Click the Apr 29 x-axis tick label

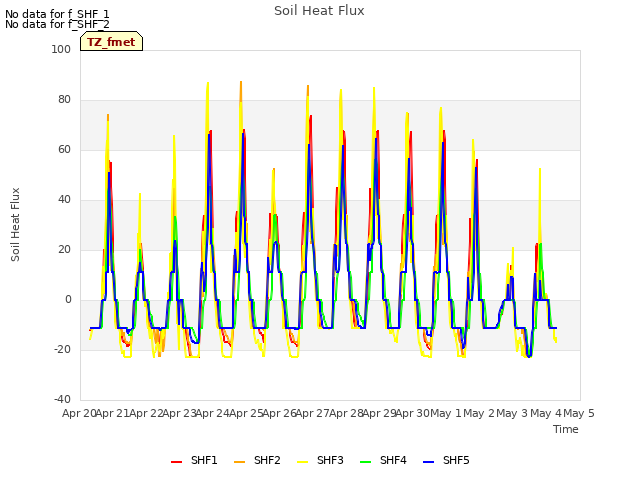pos(380,413)
